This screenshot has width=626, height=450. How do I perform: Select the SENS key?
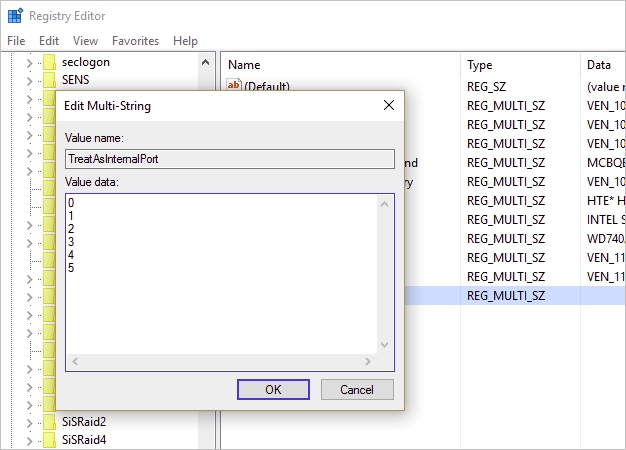(x=75, y=80)
